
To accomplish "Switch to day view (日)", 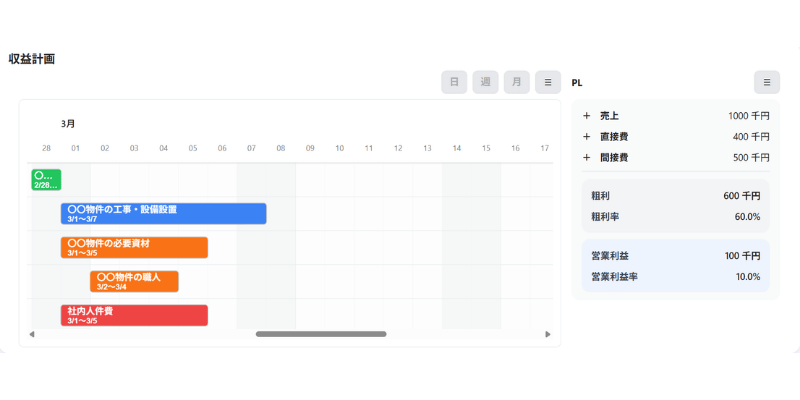I will click(x=454, y=82).
